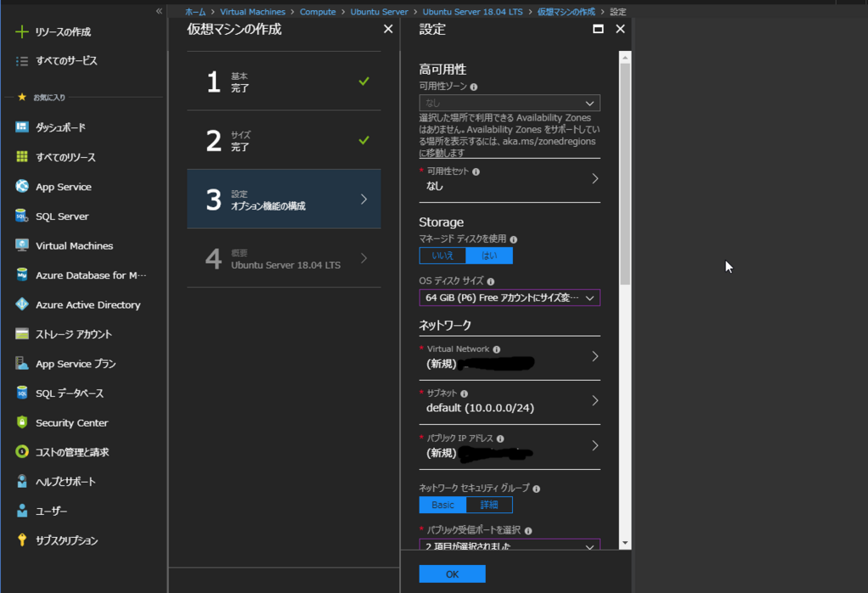Click Virtual Machines breadcrumb link

coord(253,12)
